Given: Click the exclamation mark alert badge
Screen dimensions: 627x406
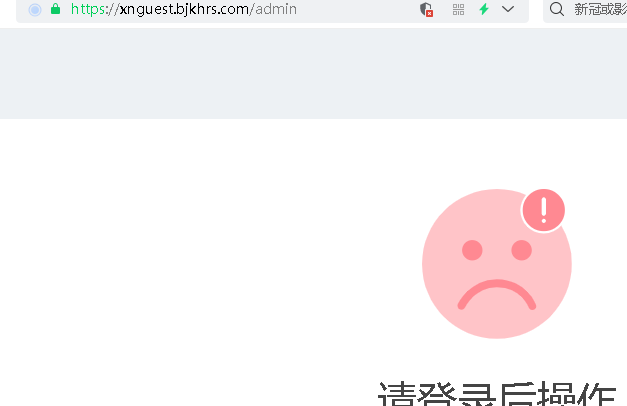Looking at the screenshot, I should pos(543,210).
